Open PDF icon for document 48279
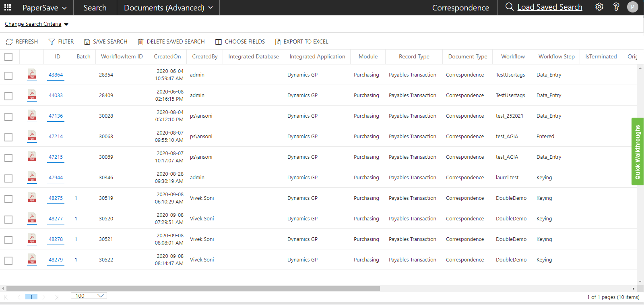Image resolution: width=644 pixels, height=305 pixels. tap(32, 259)
